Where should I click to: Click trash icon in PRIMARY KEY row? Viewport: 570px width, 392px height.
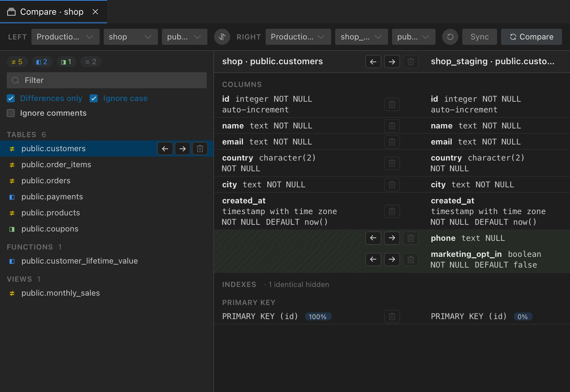(392, 316)
